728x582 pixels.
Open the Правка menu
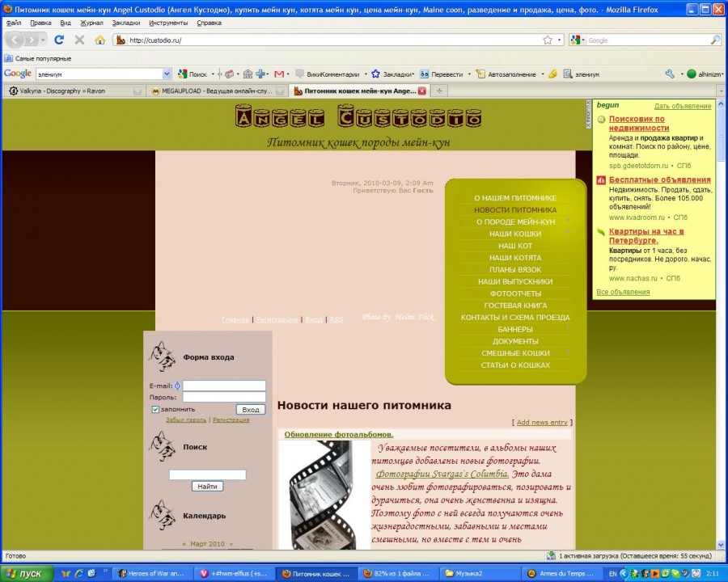[x=40, y=23]
